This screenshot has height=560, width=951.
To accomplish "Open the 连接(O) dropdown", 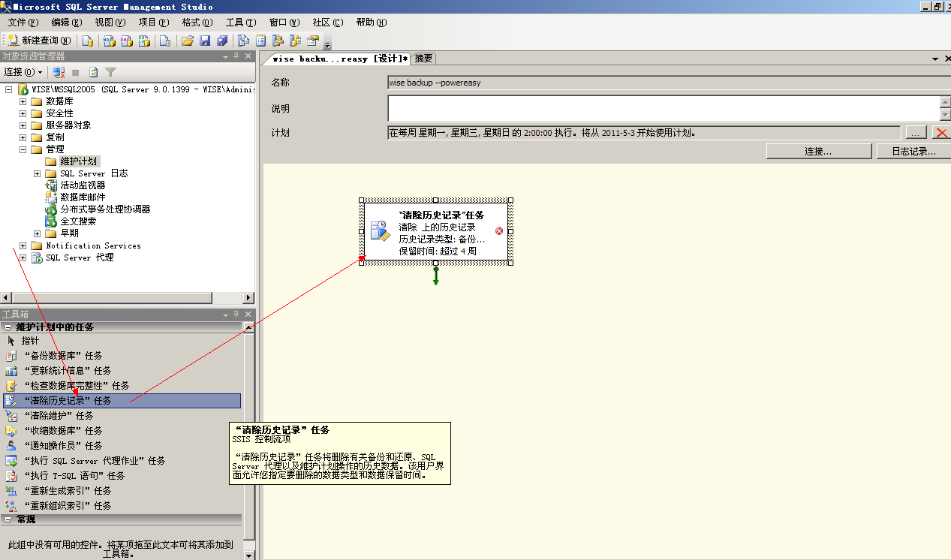I will click(x=23, y=72).
